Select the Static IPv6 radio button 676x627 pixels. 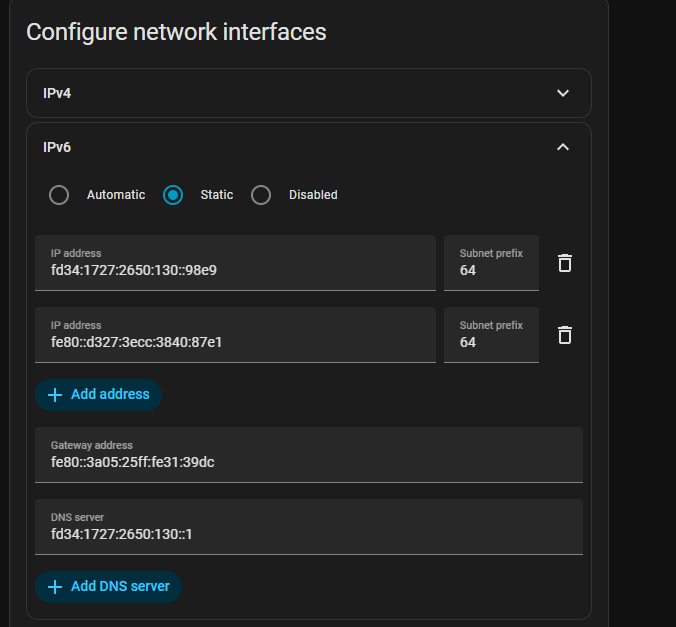173,195
